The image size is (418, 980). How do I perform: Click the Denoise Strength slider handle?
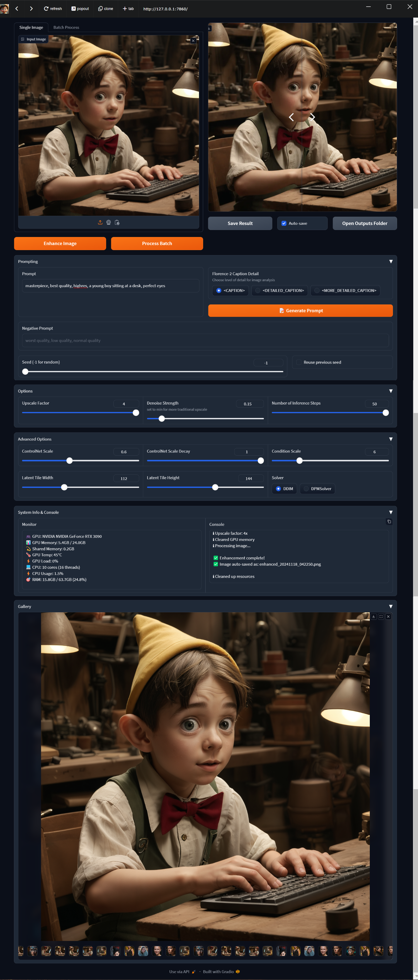pyautogui.click(x=162, y=418)
